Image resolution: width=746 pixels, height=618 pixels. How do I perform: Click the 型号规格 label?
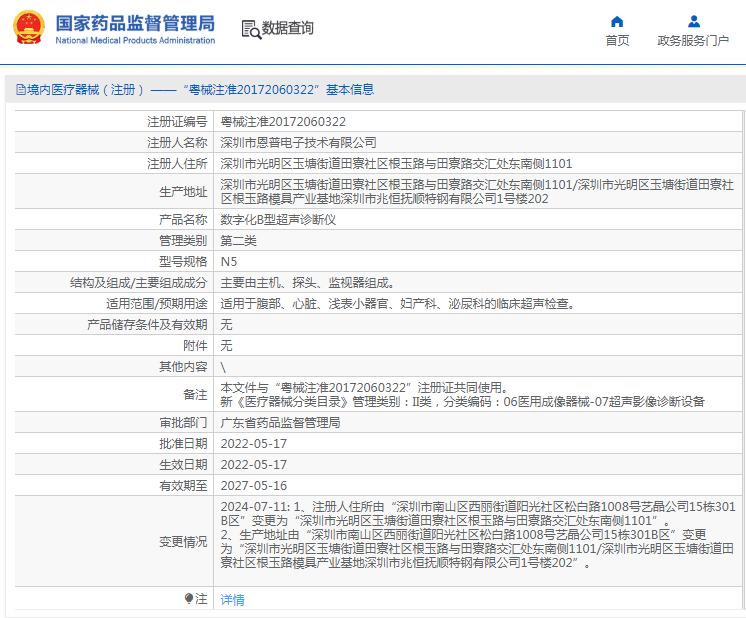point(183,262)
